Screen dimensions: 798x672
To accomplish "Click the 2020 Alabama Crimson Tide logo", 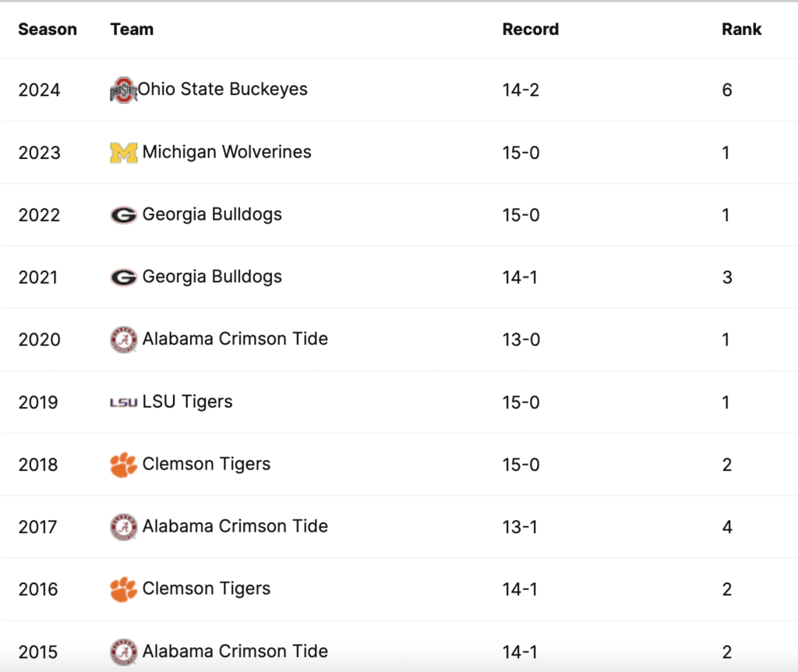I will (x=123, y=340).
